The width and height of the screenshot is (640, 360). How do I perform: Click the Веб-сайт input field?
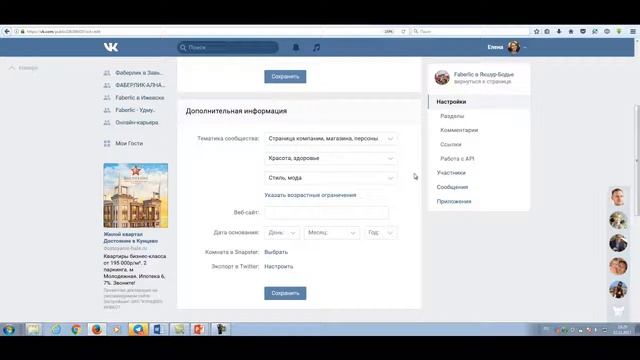[327, 213]
